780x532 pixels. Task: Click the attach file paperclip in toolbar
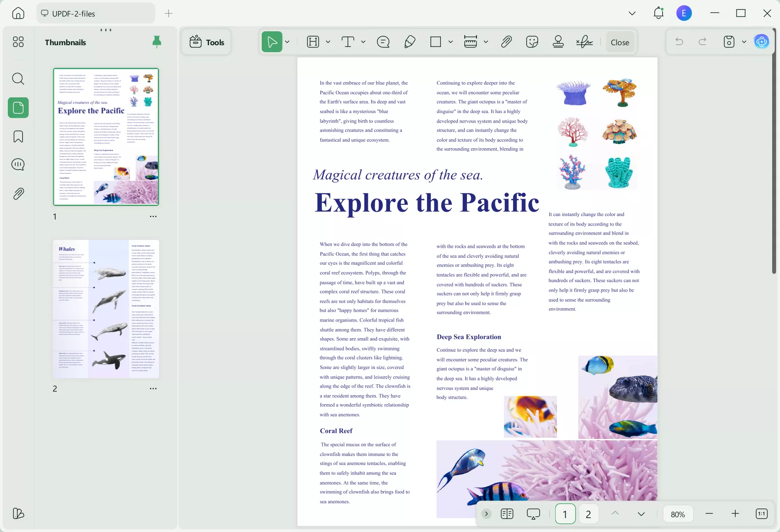point(506,42)
